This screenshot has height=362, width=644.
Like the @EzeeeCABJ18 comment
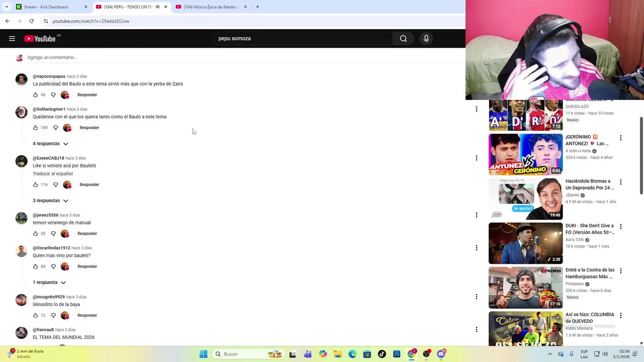[x=36, y=185]
